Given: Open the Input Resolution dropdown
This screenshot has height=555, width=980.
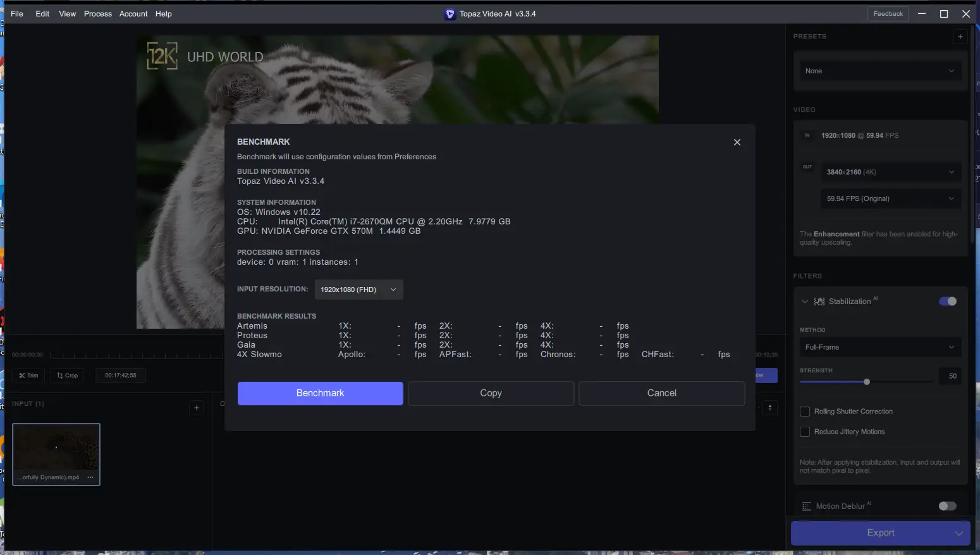Looking at the screenshot, I should (x=358, y=290).
